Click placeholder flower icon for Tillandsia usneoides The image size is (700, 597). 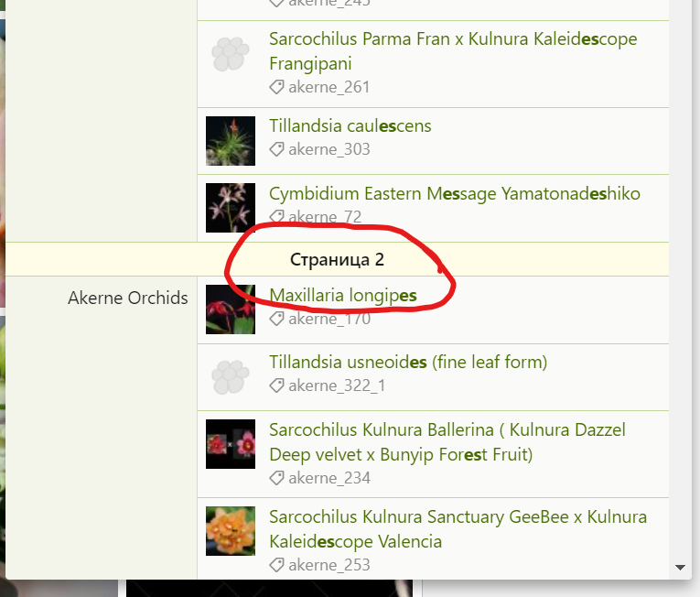231,377
